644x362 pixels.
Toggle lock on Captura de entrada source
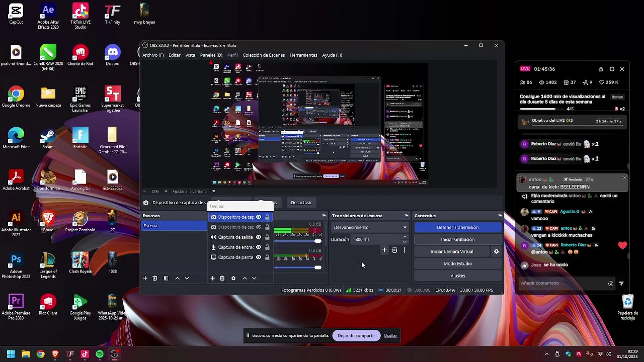point(267,247)
